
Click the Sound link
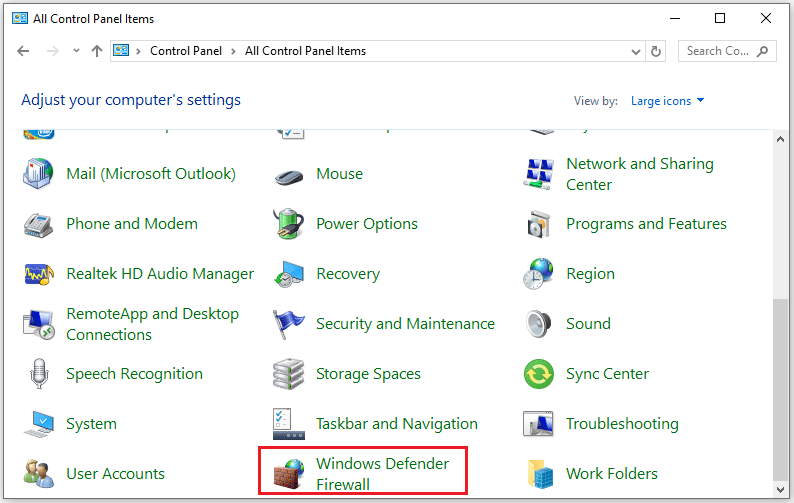[x=588, y=324]
